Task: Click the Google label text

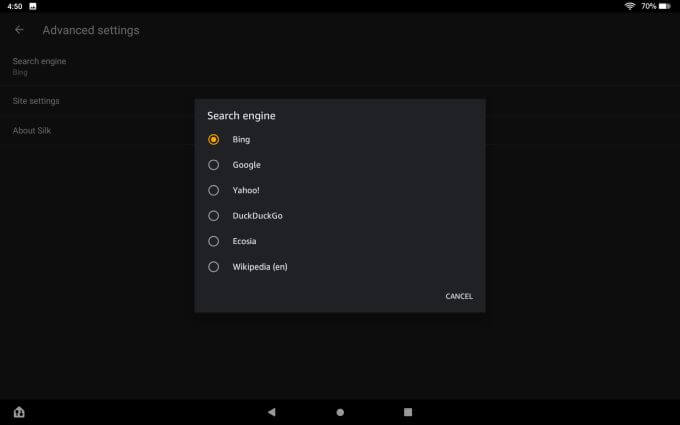Action: (246, 165)
